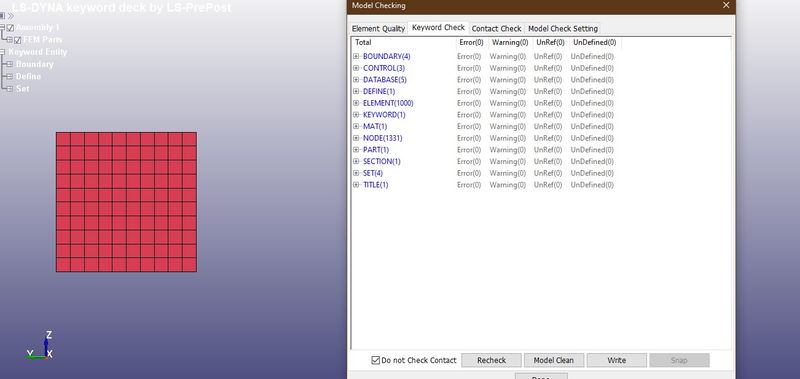
Task: Select the BOUNDARY(4) row label
Action: coord(386,56)
